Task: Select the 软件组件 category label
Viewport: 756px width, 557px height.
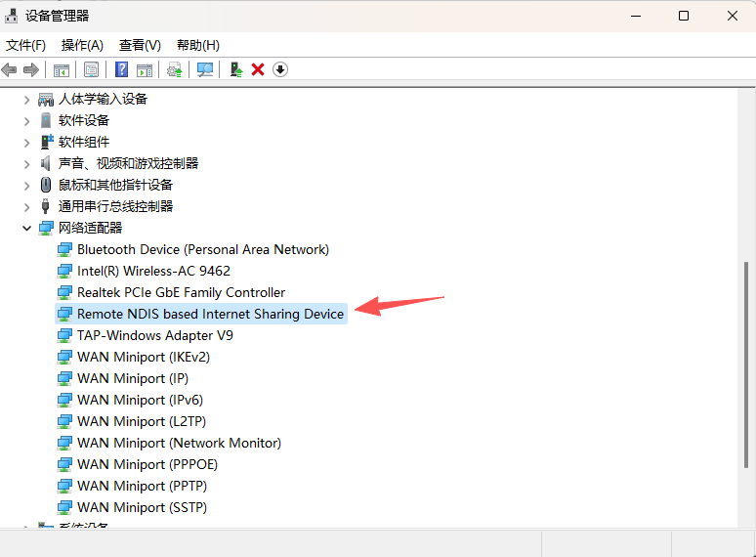Action: click(x=84, y=142)
